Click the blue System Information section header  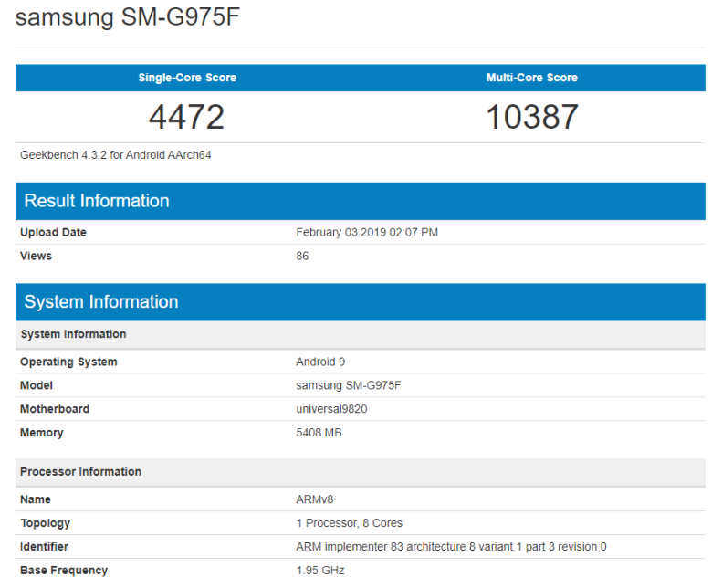[x=360, y=302]
